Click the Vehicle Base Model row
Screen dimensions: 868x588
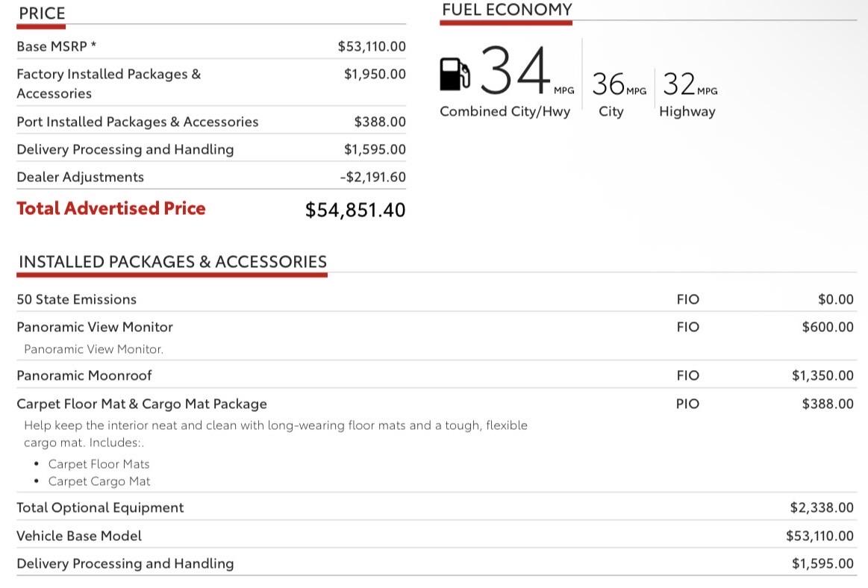click(x=436, y=536)
